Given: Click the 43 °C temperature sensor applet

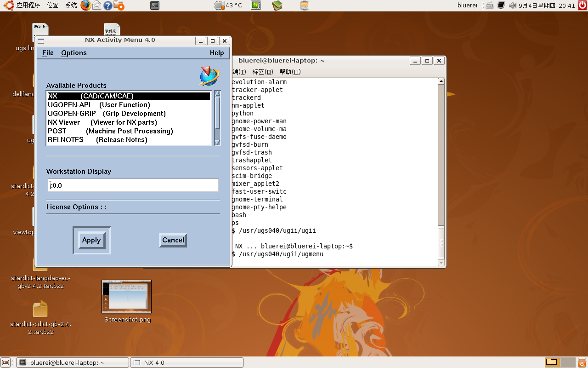Looking at the screenshot, I should tap(229, 6).
